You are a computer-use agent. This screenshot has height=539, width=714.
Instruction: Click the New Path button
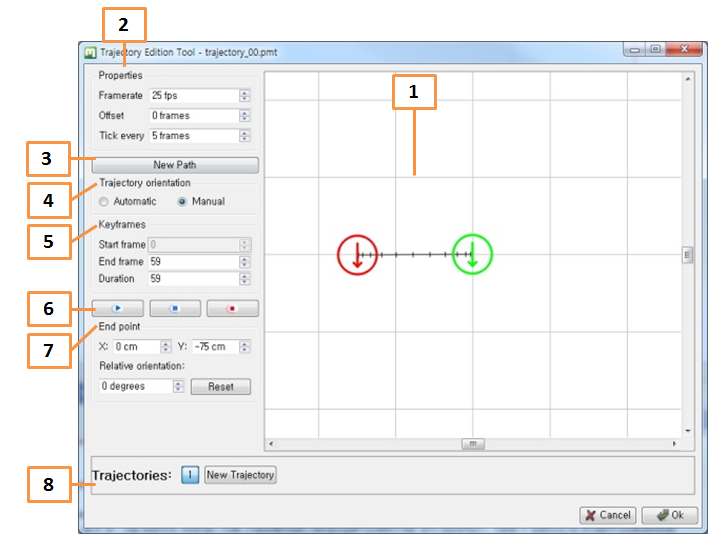click(x=176, y=165)
